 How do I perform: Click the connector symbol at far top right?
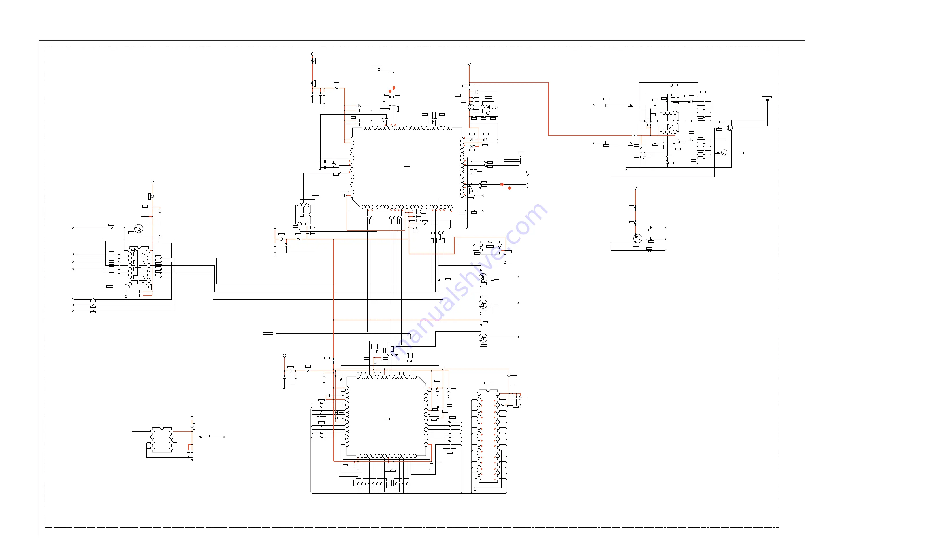767,99
